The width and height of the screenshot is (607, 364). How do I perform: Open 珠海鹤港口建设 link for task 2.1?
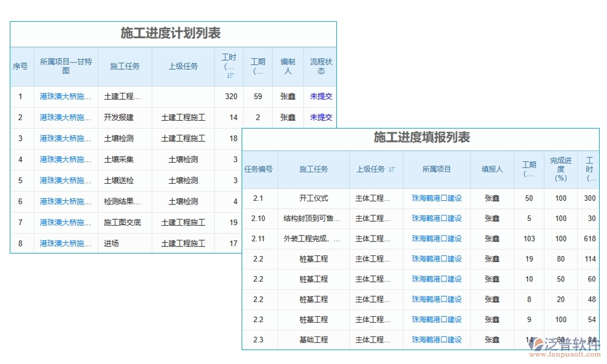[x=436, y=198]
